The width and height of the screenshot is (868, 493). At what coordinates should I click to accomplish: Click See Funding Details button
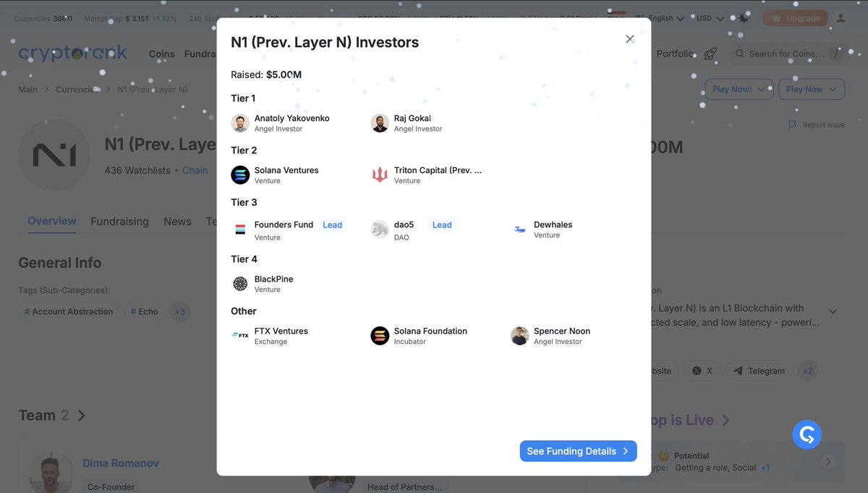point(578,451)
